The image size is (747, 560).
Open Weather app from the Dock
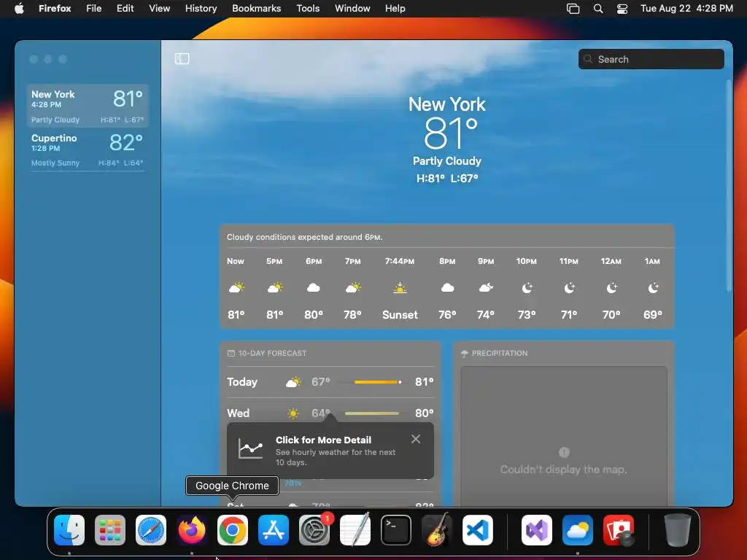[578, 530]
